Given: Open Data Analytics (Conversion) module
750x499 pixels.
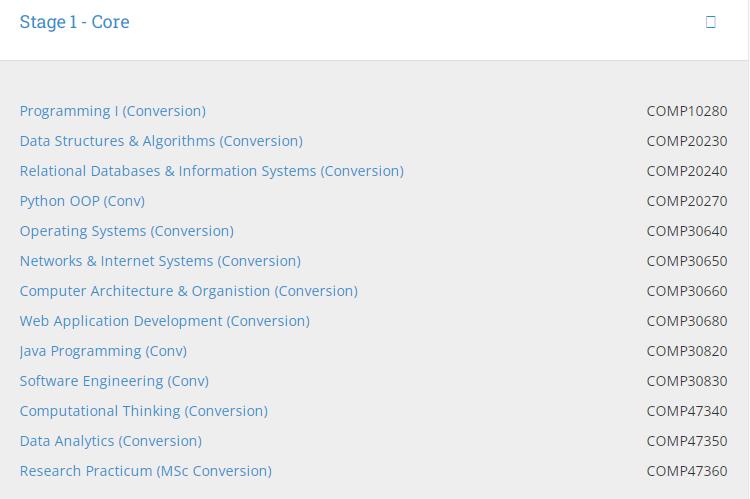Looking at the screenshot, I should (x=111, y=441).
